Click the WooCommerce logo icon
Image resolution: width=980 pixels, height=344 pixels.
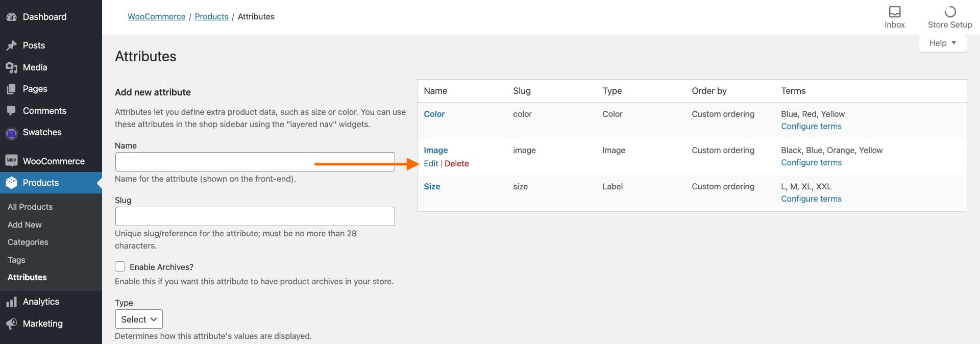click(x=11, y=161)
